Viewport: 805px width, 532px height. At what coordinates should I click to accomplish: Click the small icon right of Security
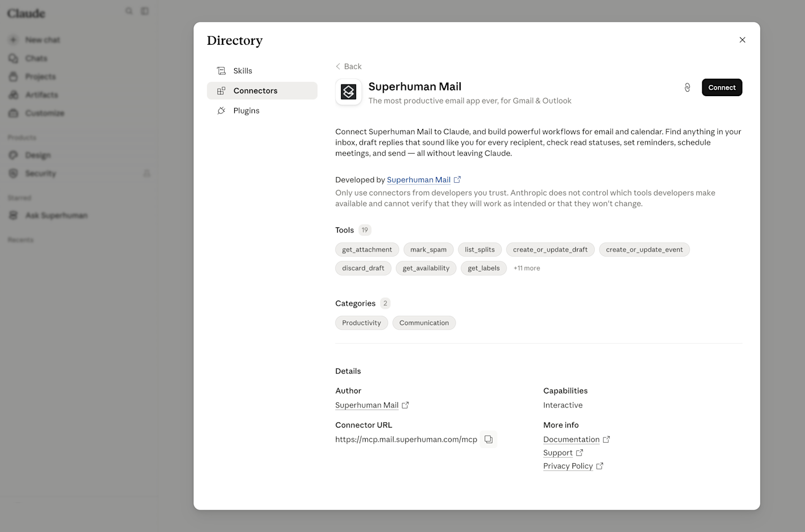point(146,174)
